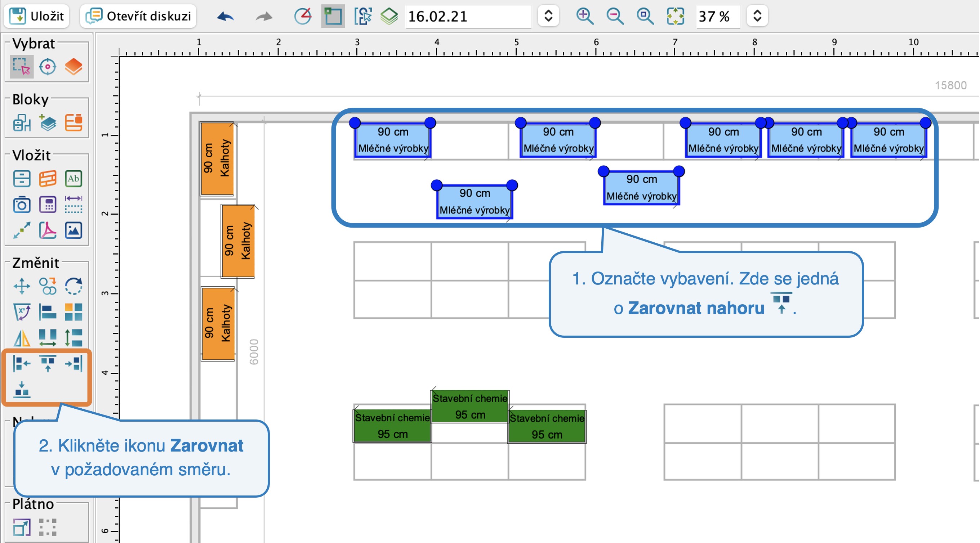Viewport: 980px width, 543px height.
Task: Insert a PDF using the PDF icon
Action: coord(48,230)
